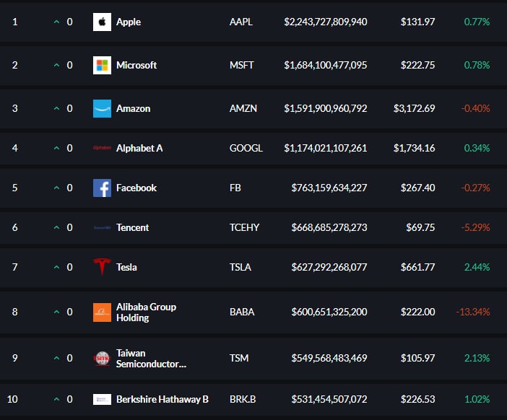
Task: Click the green rank arrow in Facebook row
Action: click(x=56, y=188)
